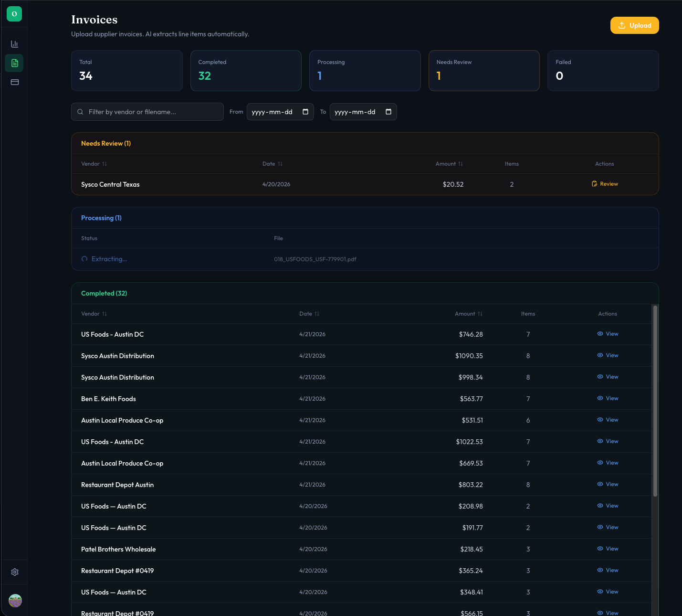Image resolution: width=682 pixels, height=616 pixels.
Task: View the $191.77 US Foods invoice
Action: [608, 527]
